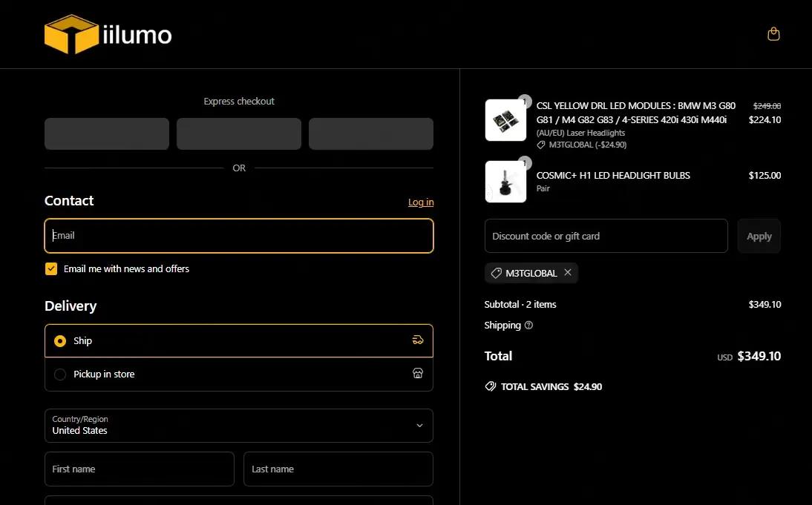Click the Apply discount button
This screenshot has height=505, width=812.
coord(759,236)
